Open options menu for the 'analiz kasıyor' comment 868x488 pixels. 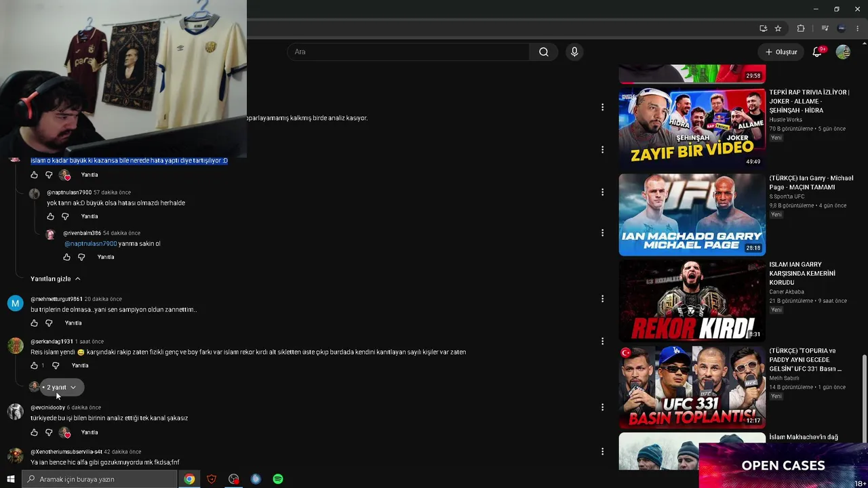click(x=602, y=107)
